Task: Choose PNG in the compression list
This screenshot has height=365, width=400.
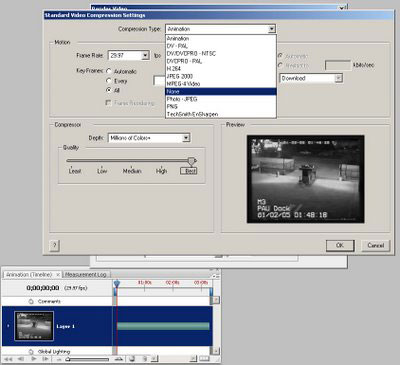Action: click(x=221, y=107)
